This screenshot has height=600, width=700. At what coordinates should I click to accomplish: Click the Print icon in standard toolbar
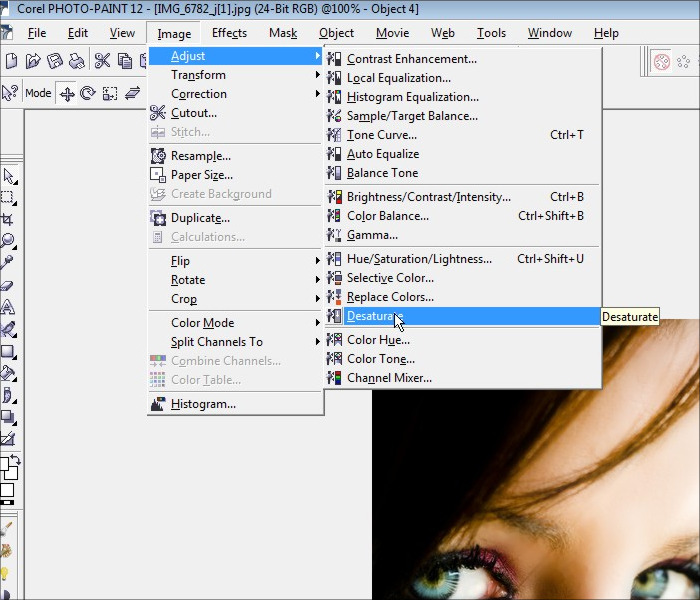click(77, 61)
